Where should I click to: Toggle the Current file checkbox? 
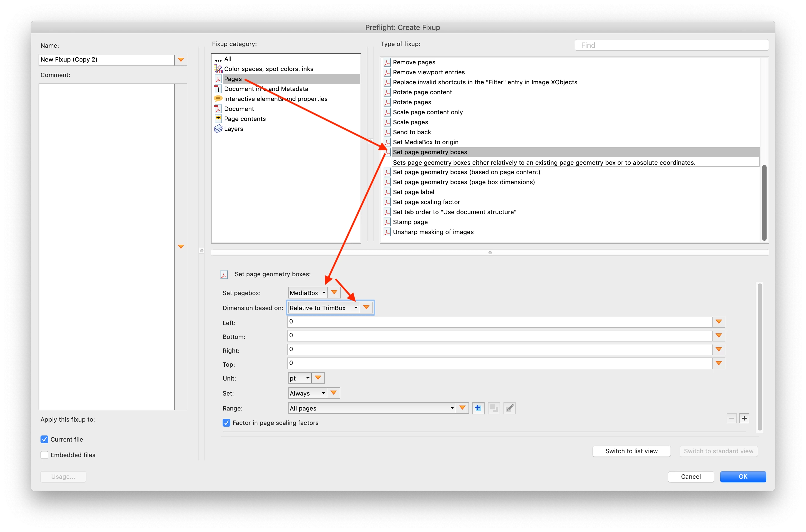[x=44, y=439]
